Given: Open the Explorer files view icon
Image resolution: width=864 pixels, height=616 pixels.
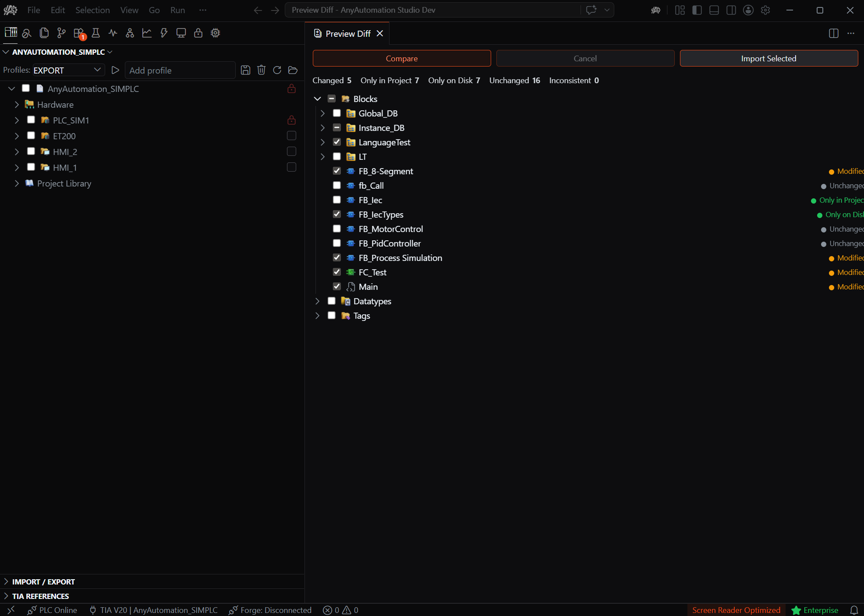Looking at the screenshot, I should tap(44, 33).
